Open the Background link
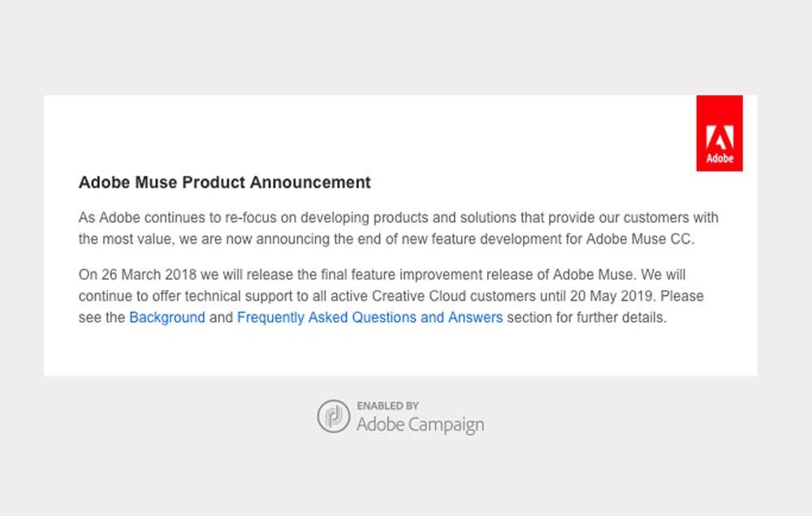Screen dimensions: 812x516 click(x=167, y=318)
